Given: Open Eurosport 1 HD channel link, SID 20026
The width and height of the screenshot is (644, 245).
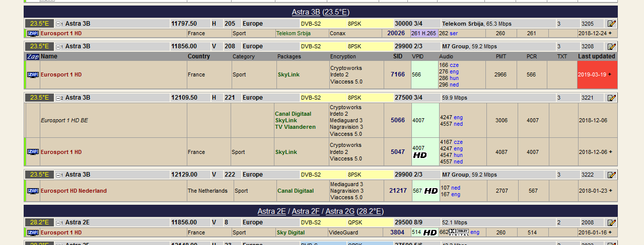Looking at the screenshot, I should click(x=61, y=33).
